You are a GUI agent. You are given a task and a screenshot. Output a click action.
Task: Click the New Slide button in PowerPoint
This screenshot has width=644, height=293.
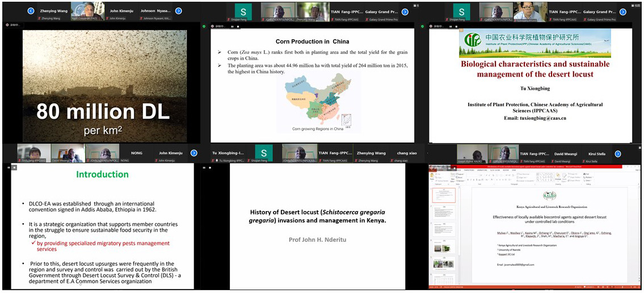[x=452, y=177]
